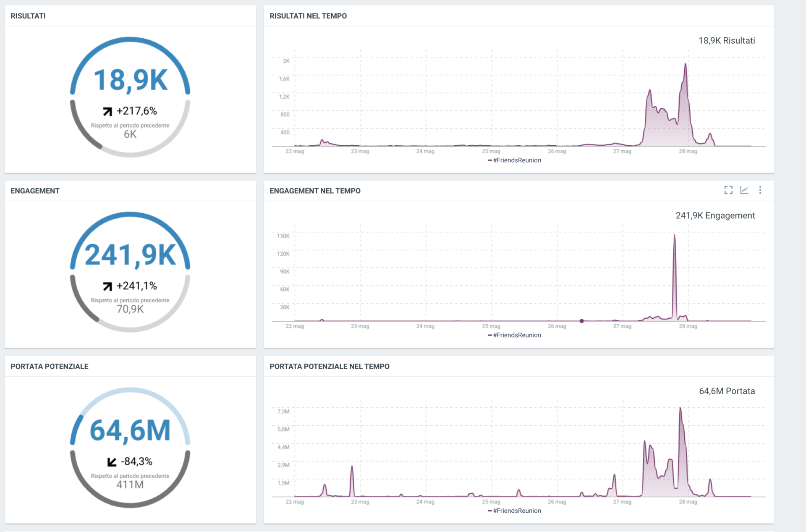Click the previous period value 411M
The width and height of the screenshot is (806, 532).
130,485
